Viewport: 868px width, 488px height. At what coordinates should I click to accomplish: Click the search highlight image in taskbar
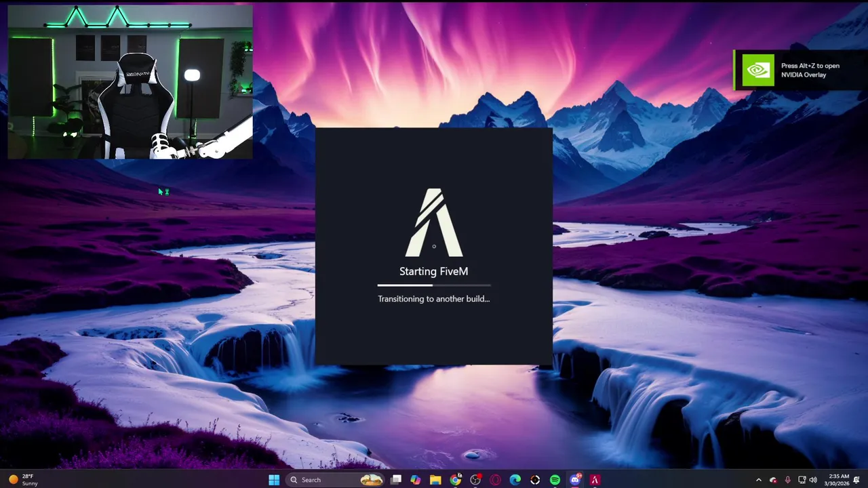(371, 480)
